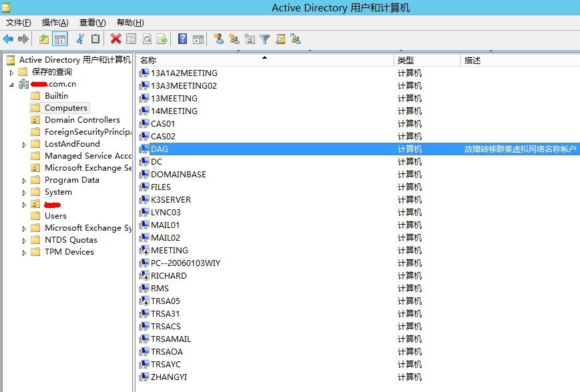Toggle the action pane toolbar icon
Screen dimensions: 580x392
[x=198, y=39]
